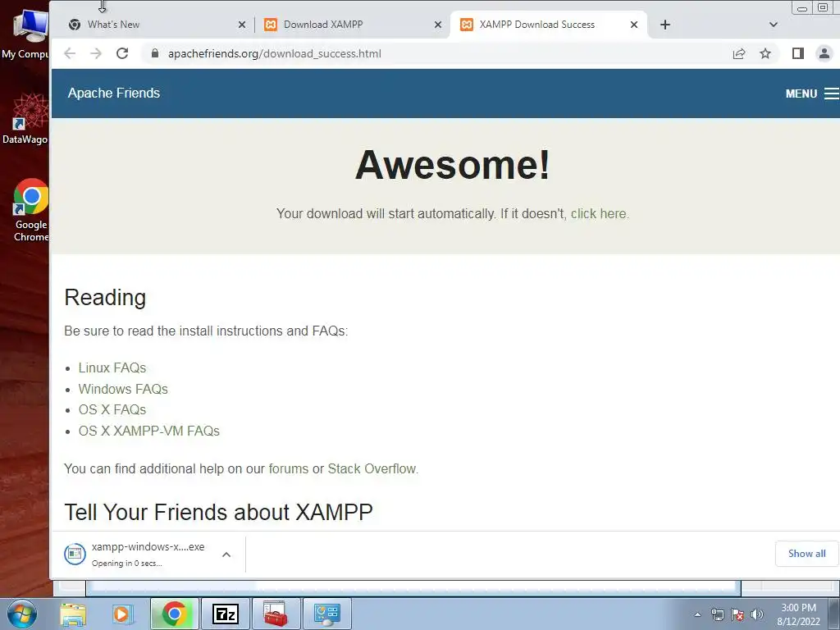
Task: Open the side panel icon in Chrome toolbar
Action: coord(797,53)
